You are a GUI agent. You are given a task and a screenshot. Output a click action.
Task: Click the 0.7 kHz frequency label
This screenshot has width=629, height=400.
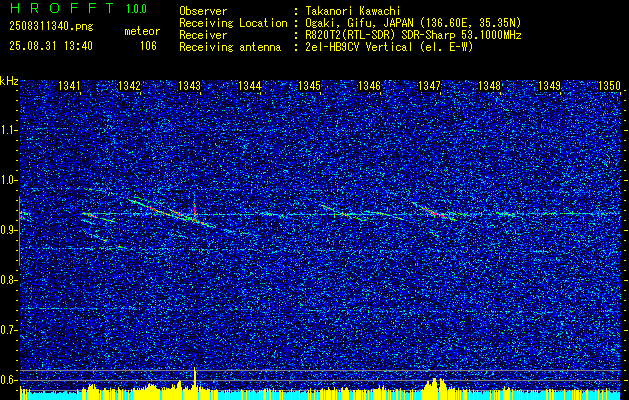pos(9,330)
